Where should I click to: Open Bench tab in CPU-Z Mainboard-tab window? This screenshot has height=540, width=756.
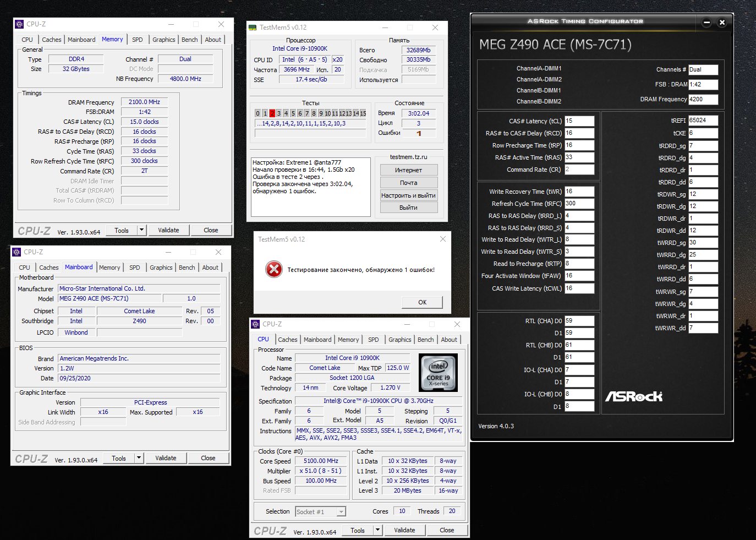click(x=187, y=268)
